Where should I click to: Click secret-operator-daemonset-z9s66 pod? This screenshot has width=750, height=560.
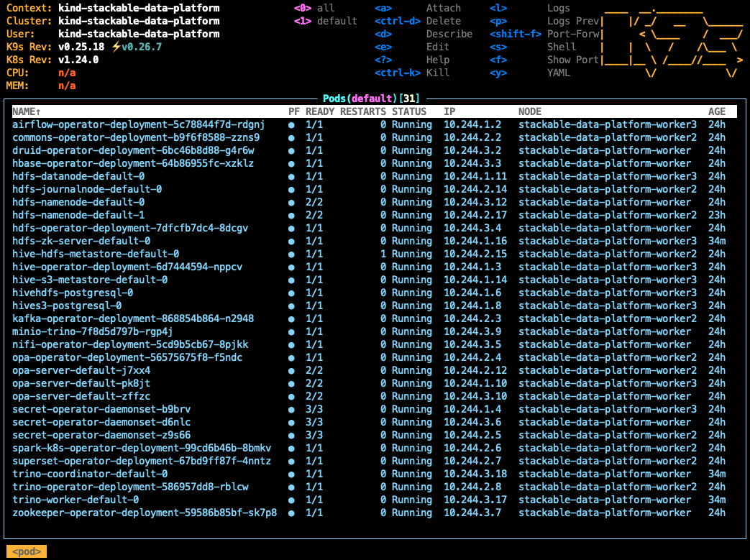374,434
